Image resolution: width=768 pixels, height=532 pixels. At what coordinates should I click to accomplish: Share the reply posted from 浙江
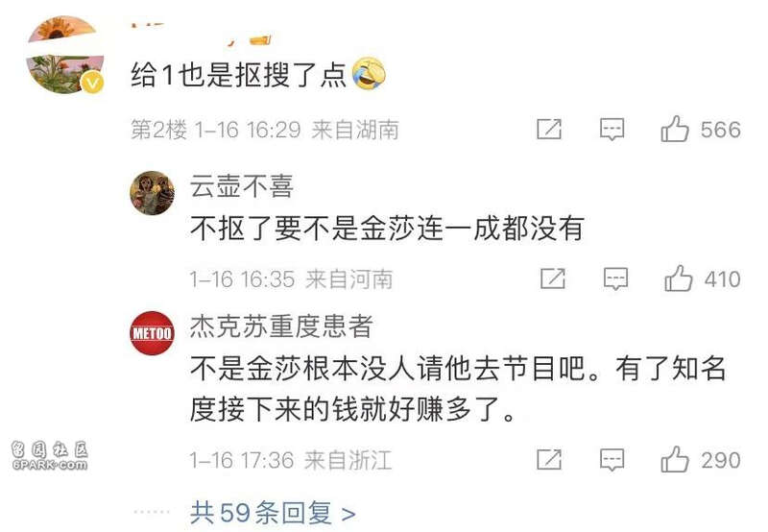click(x=549, y=460)
